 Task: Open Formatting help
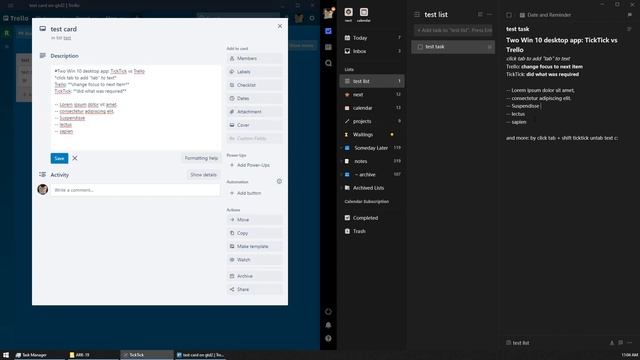pyautogui.click(x=201, y=158)
